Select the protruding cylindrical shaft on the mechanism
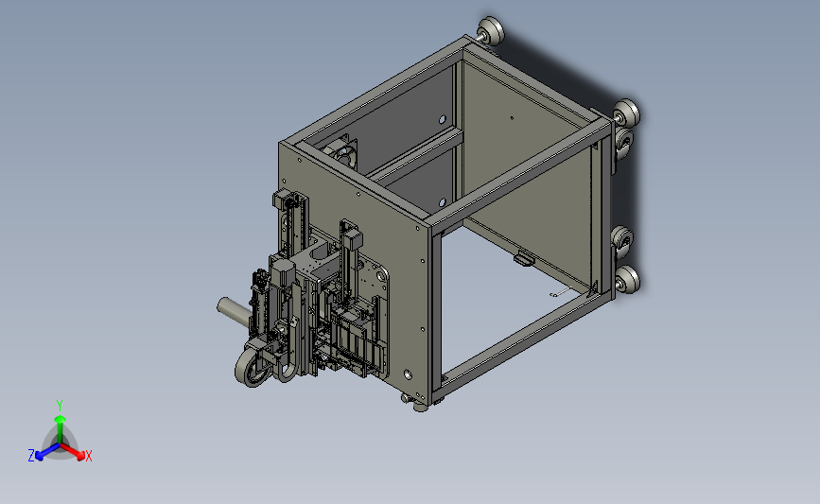Viewport: 820px width, 504px height. click(234, 312)
